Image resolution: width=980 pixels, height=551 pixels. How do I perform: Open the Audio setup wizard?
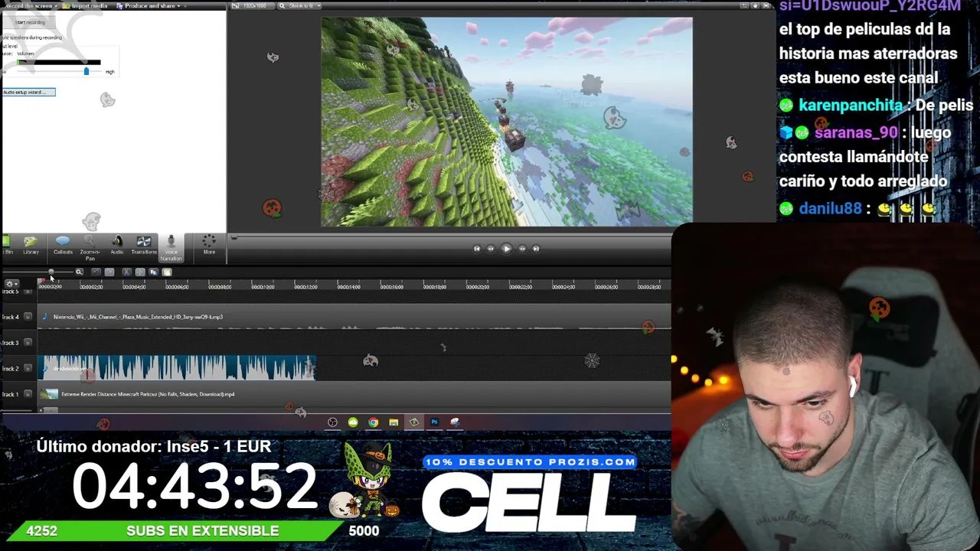(x=28, y=92)
